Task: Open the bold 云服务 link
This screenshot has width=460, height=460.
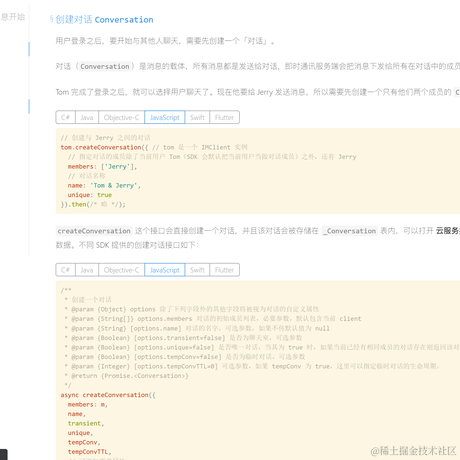Action: tap(448, 231)
